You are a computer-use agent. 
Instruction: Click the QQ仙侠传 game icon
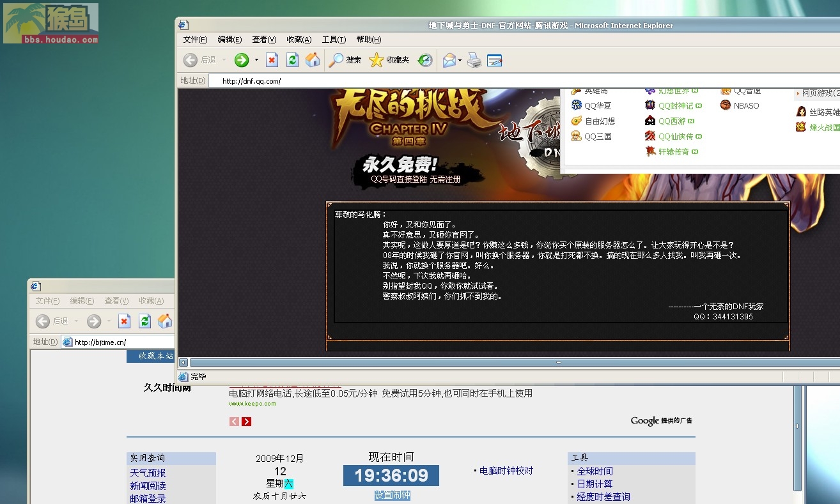650,136
